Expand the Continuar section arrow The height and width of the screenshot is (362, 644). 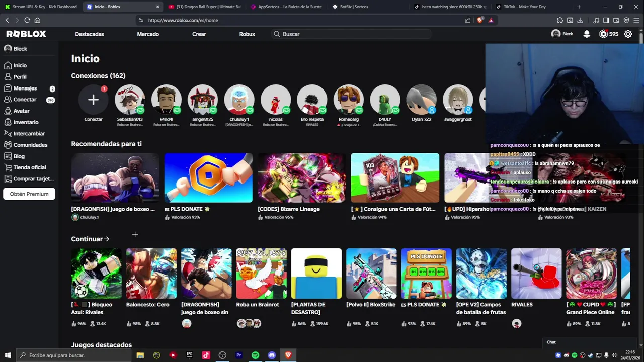coord(107,239)
